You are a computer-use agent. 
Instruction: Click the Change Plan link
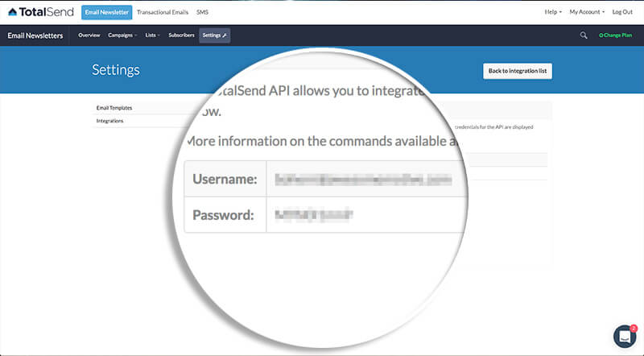(615, 35)
